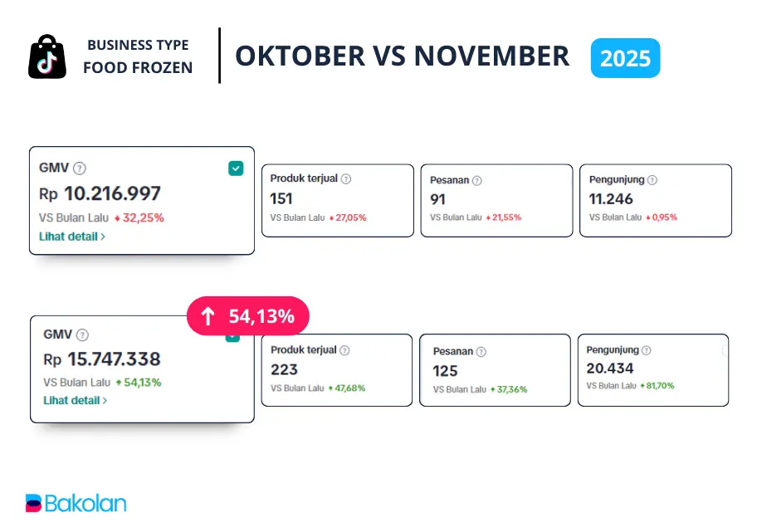This screenshot has width=757, height=532.
Task: Click the Bakolan logo icon
Action: click(33, 503)
